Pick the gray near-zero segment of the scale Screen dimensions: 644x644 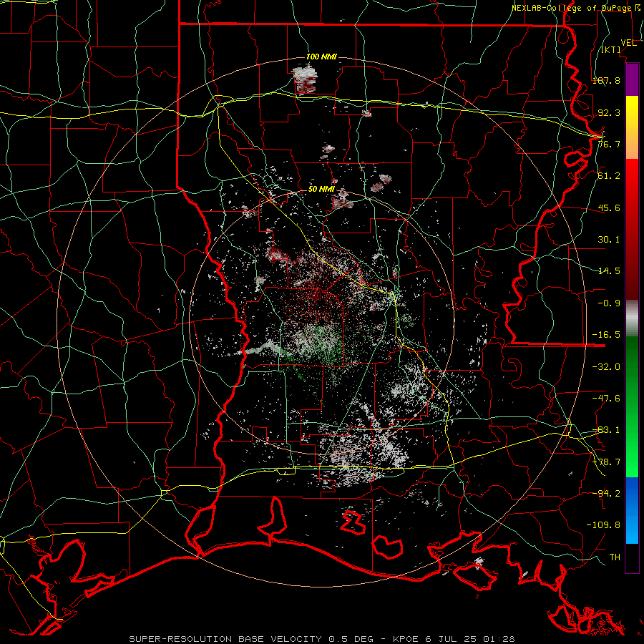(632, 318)
